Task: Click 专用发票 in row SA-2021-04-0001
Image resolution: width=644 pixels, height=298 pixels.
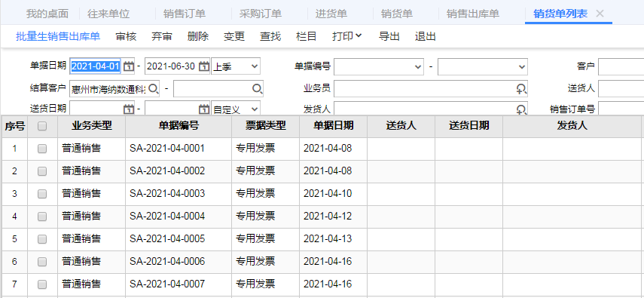Action: pos(255,148)
